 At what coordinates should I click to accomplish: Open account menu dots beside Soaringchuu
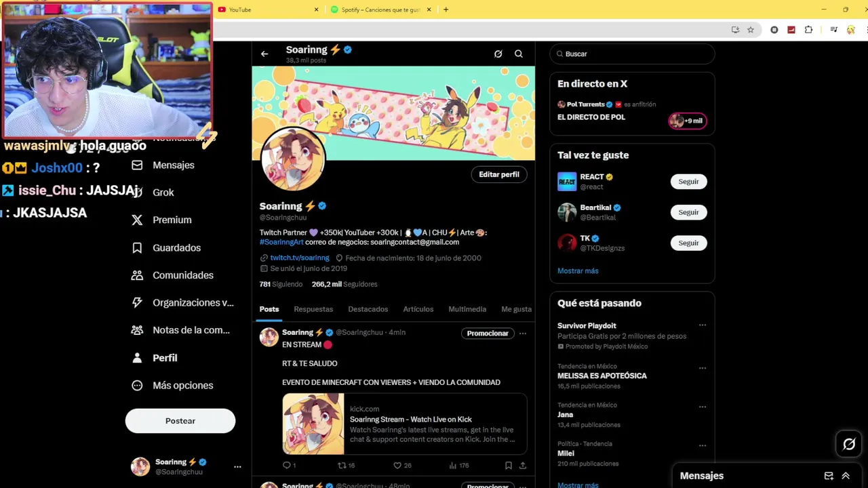point(237,467)
